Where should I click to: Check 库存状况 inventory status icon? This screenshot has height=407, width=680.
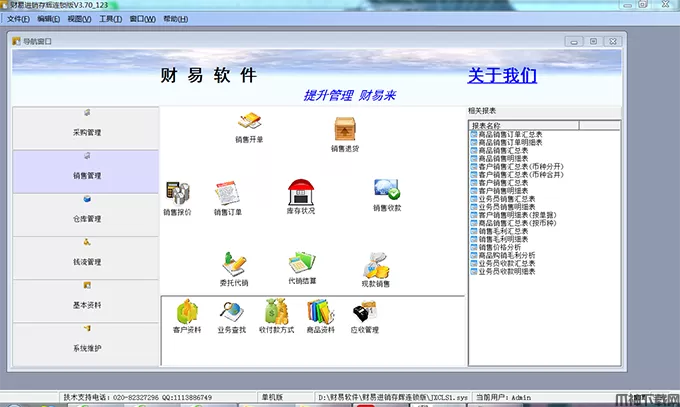[x=301, y=197]
